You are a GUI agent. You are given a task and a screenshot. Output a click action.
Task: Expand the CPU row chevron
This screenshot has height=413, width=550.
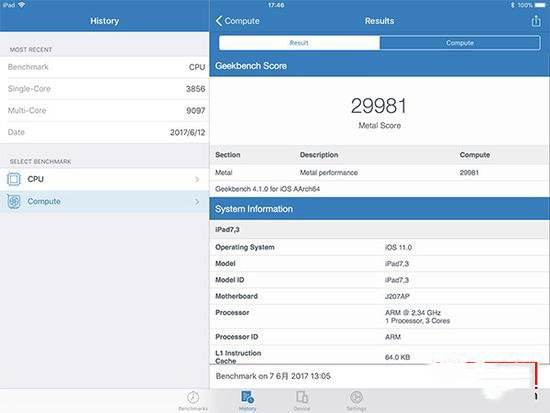tap(197, 179)
